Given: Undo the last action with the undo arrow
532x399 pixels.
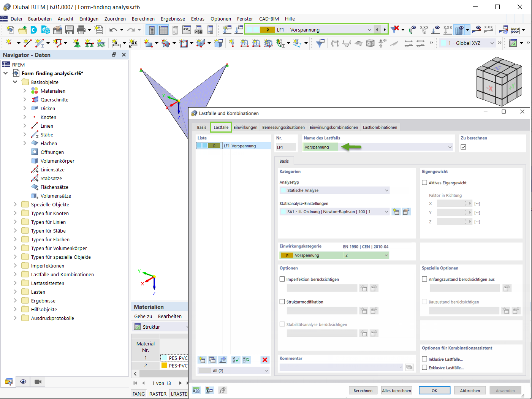Looking at the screenshot, I should 113,30.
